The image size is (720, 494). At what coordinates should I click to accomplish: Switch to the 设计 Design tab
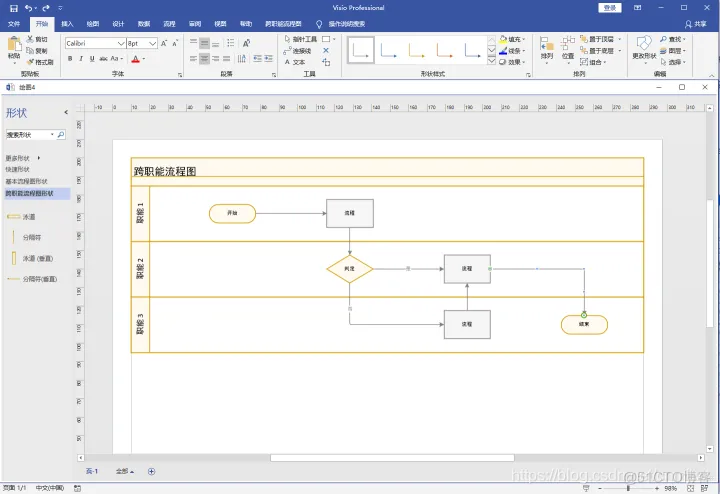click(x=118, y=24)
